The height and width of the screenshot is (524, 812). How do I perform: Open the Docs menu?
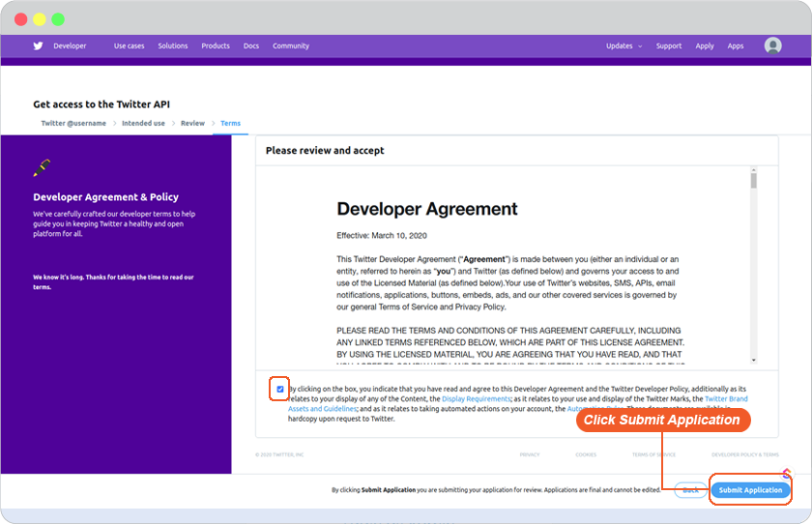pyautogui.click(x=251, y=46)
